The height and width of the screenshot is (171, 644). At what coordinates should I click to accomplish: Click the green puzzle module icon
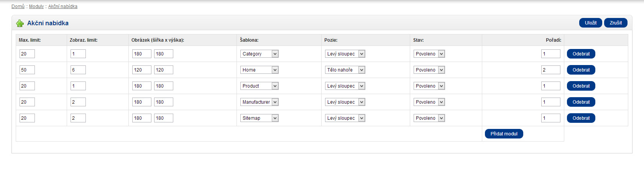click(20, 23)
